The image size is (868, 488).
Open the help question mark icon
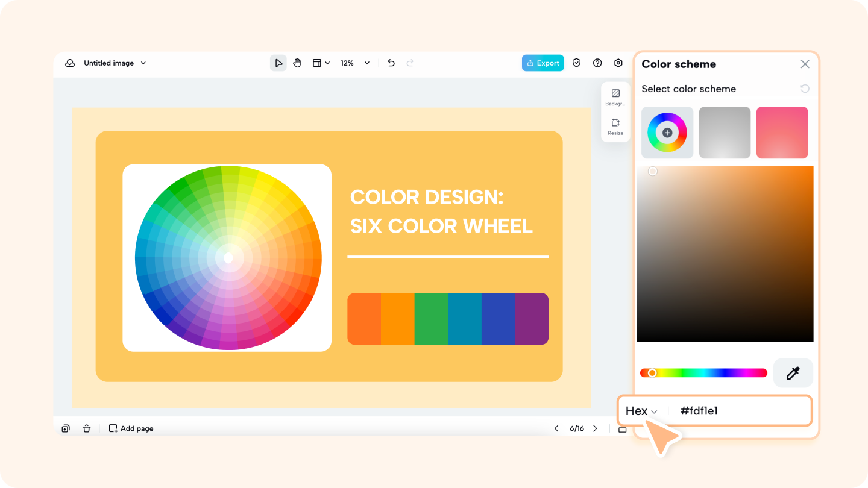(597, 63)
